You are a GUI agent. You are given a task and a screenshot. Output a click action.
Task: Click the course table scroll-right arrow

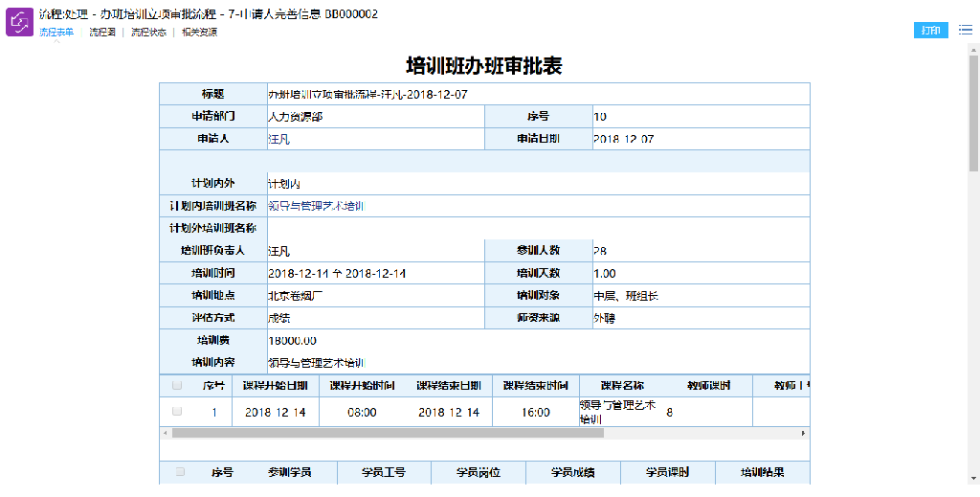coord(804,433)
